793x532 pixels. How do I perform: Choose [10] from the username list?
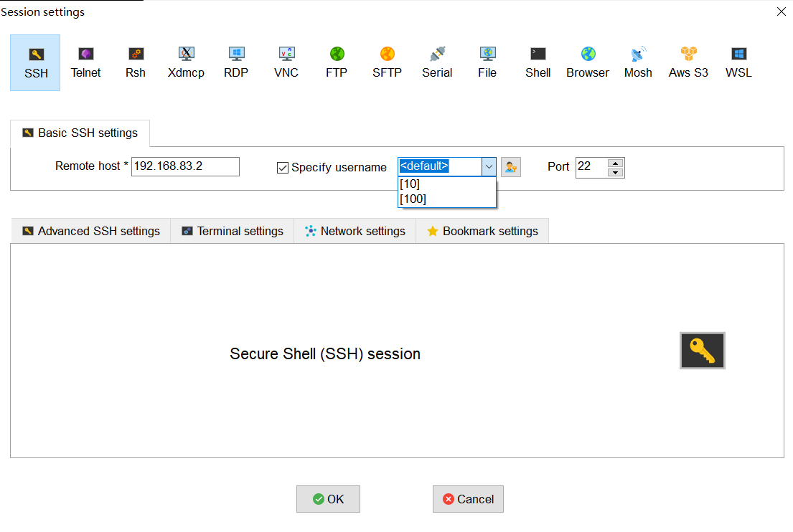[x=446, y=184]
